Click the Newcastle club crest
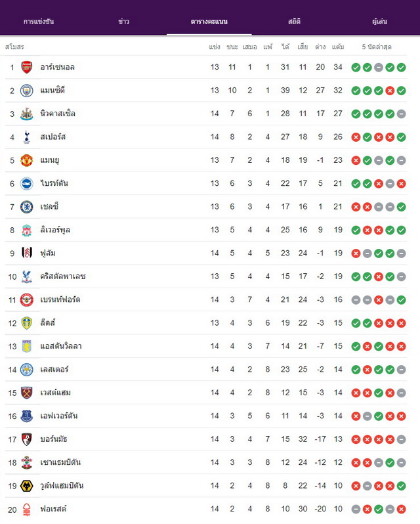This screenshot has height=524, width=420. point(27,114)
